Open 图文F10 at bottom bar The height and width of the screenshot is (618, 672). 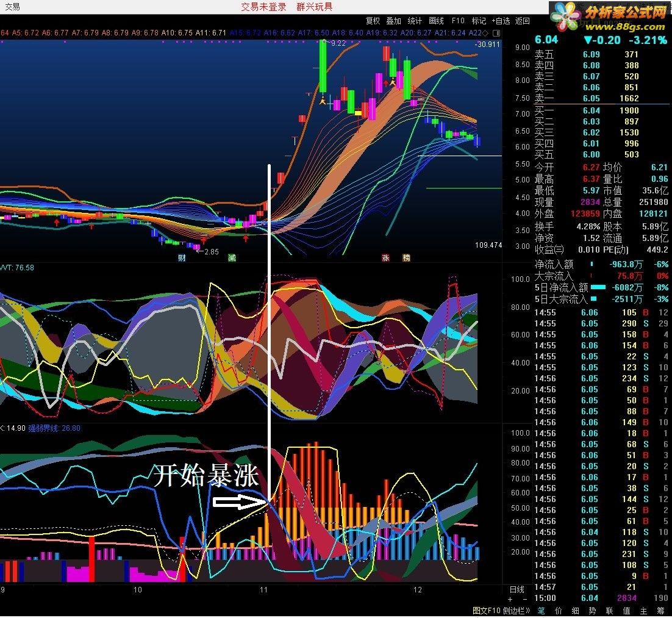point(487,610)
